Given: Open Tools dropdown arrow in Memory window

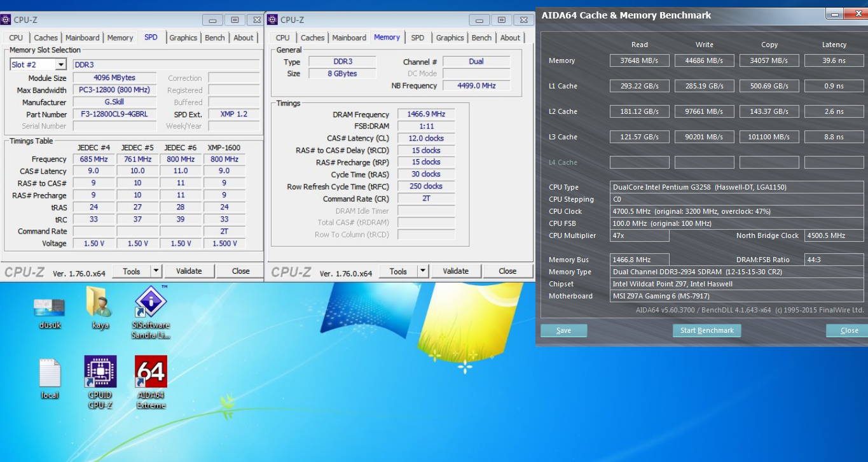Looking at the screenshot, I should [x=423, y=271].
